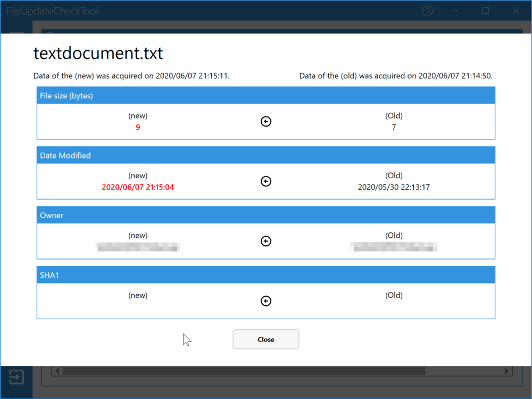Select the Date Modified section header
This screenshot has width=532, height=399.
[x=65, y=155]
